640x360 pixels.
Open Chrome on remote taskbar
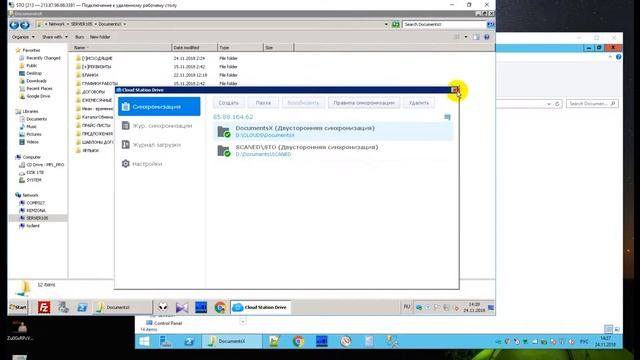coord(220,307)
